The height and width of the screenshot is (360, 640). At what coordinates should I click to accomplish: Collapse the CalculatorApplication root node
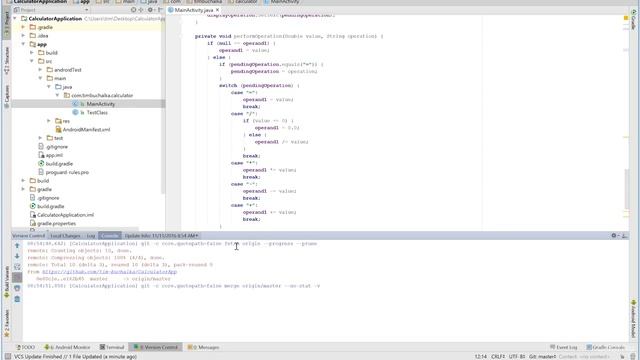tap(15, 18)
